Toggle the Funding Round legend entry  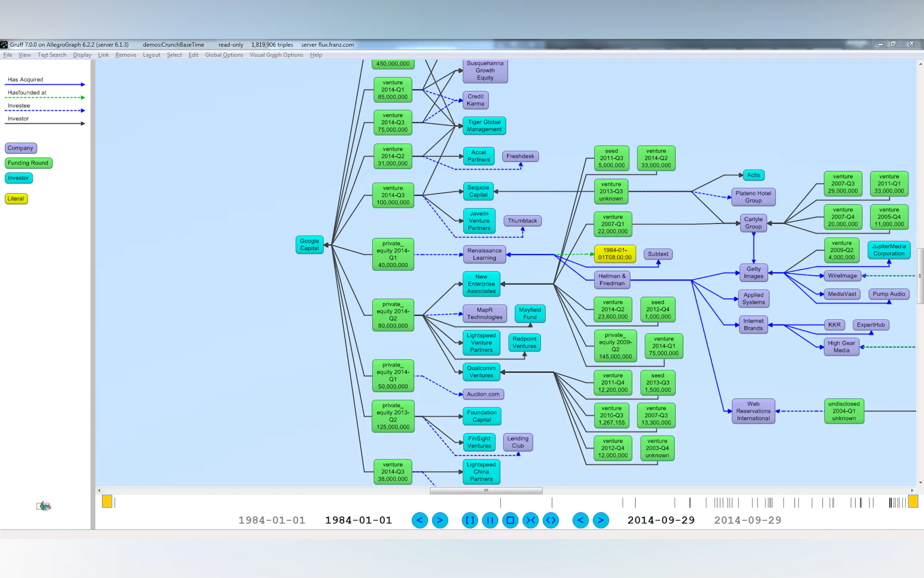(28, 163)
